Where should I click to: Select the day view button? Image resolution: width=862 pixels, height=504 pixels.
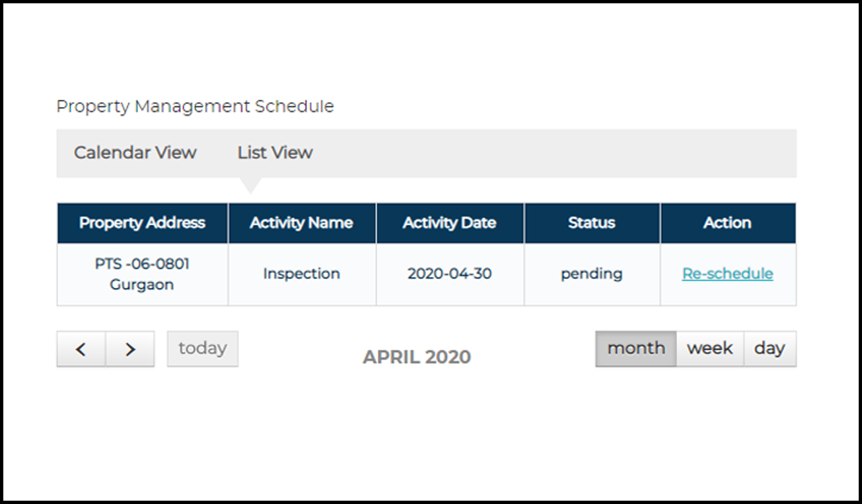coord(770,349)
